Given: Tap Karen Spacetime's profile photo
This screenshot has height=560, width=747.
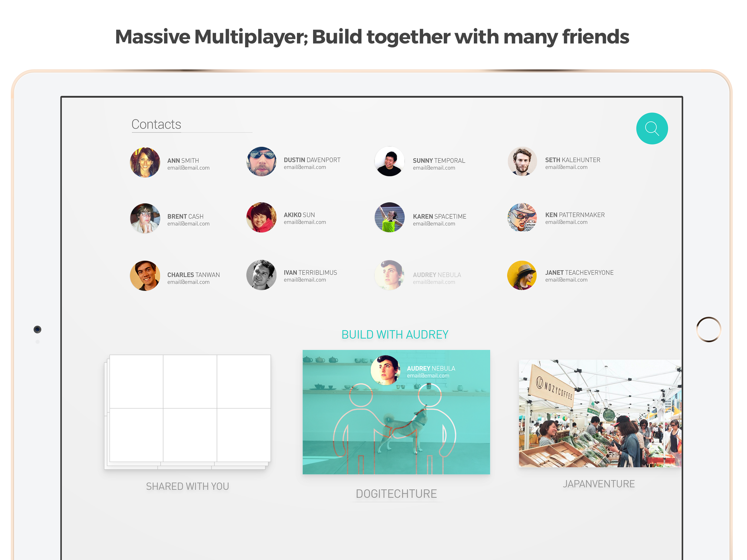Looking at the screenshot, I should pos(389,217).
